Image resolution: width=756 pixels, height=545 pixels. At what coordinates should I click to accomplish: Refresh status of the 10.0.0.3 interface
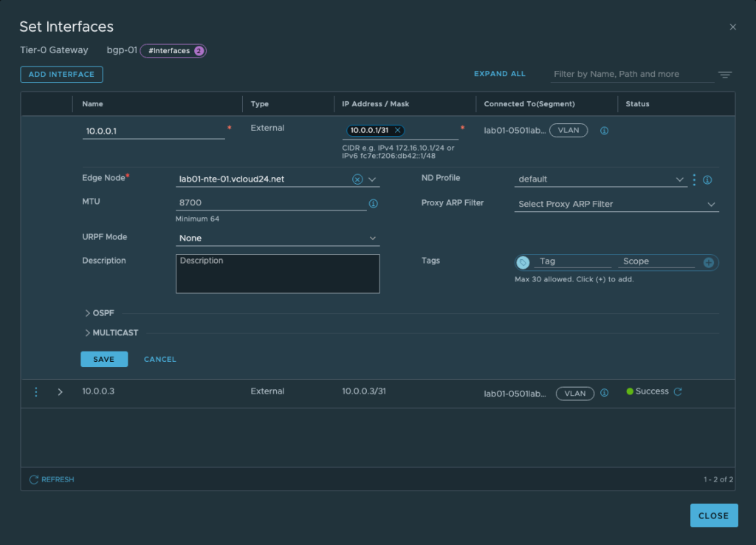[x=678, y=392]
